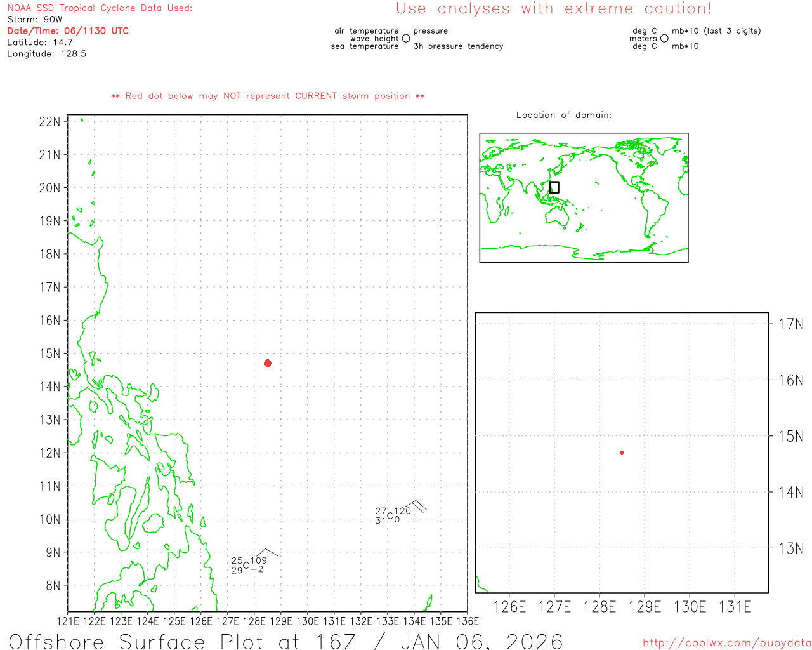The height and width of the screenshot is (650, 812).
Task: Click the red dot in the zoomed inset map
Action: (x=622, y=453)
